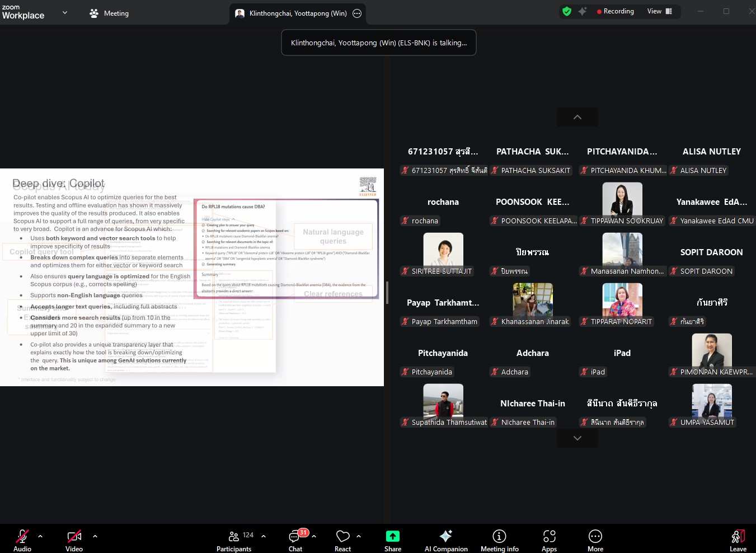Open Zoom Workplace dropdown chevron
Viewport: 756px width, 553px height.
[65, 12]
